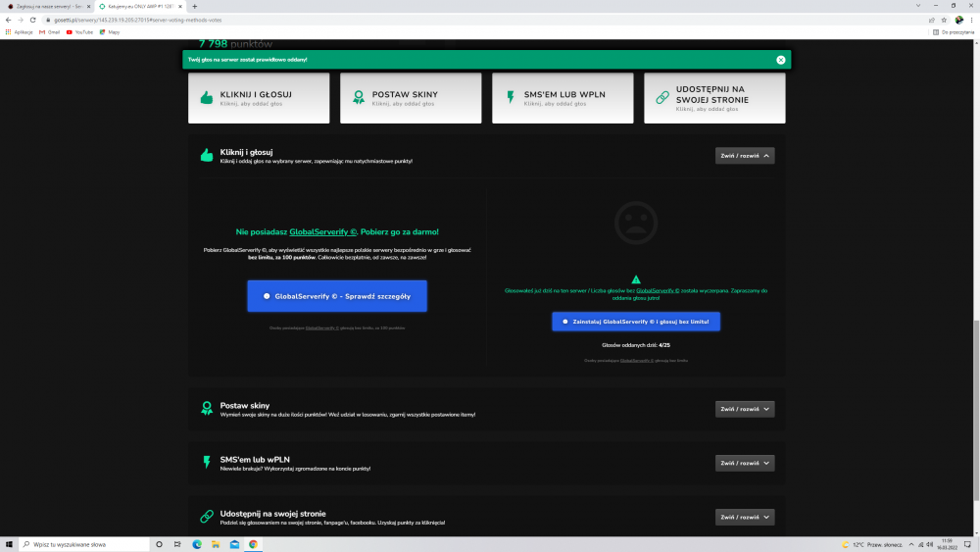Screen dimensions: 980x552
Task: Open the Aplikacje bookmarks shortcut
Action: point(19,32)
